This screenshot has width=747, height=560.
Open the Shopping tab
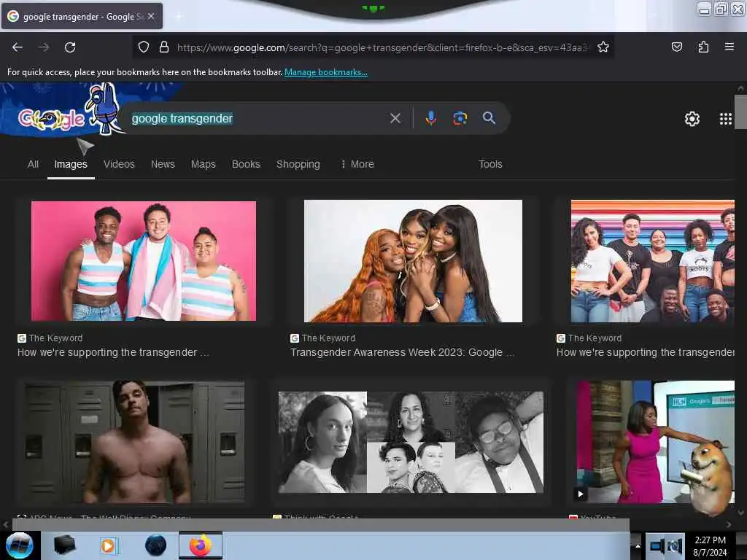pyautogui.click(x=298, y=164)
